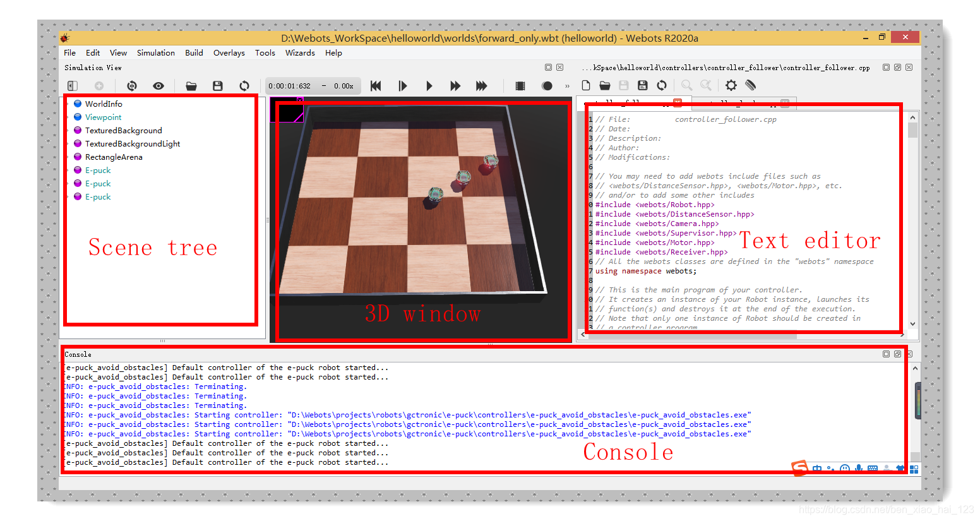Click the grayed-out Add node plus icon
The height and width of the screenshot is (521, 980).
click(x=99, y=86)
